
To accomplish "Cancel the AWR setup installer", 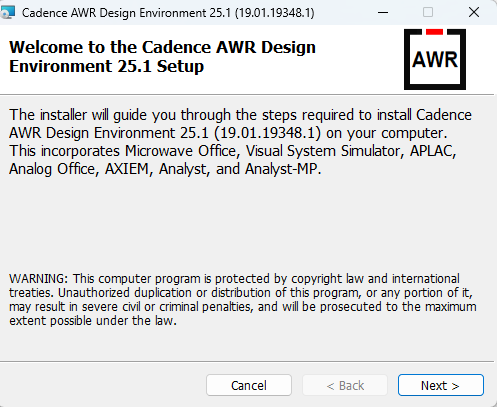I will tap(249, 385).
